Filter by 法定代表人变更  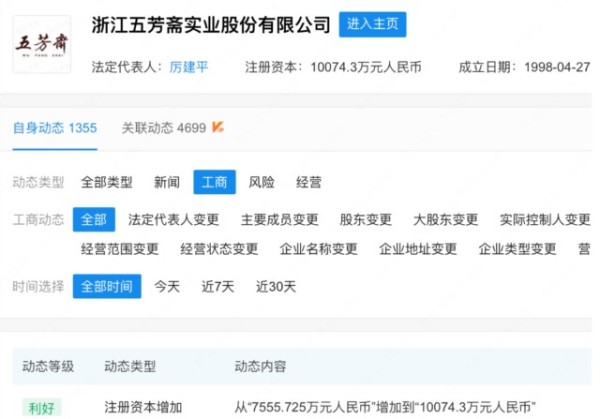point(173,220)
